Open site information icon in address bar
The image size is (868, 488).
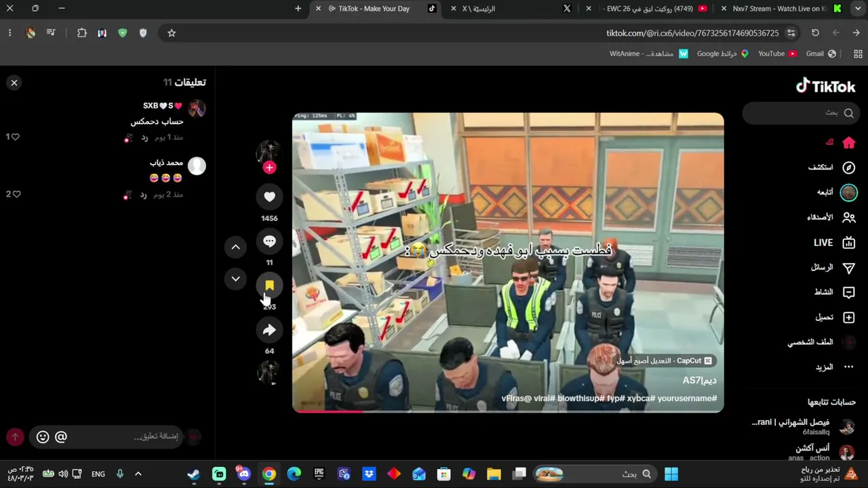coord(791,33)
